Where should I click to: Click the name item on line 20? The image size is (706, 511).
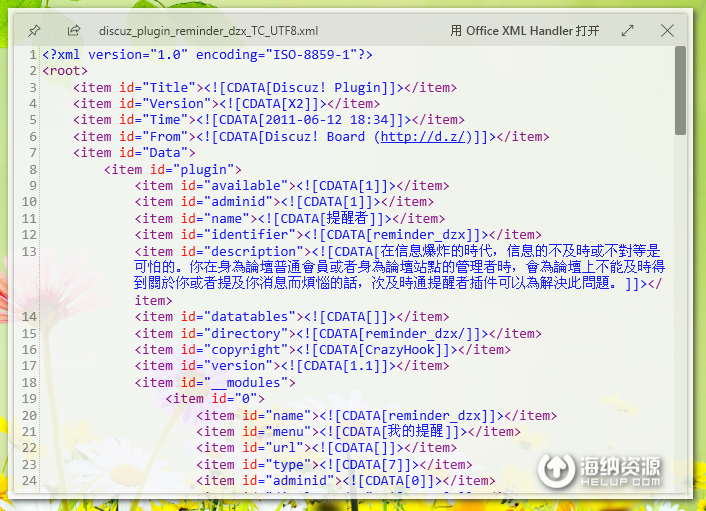tap(376, 416)
